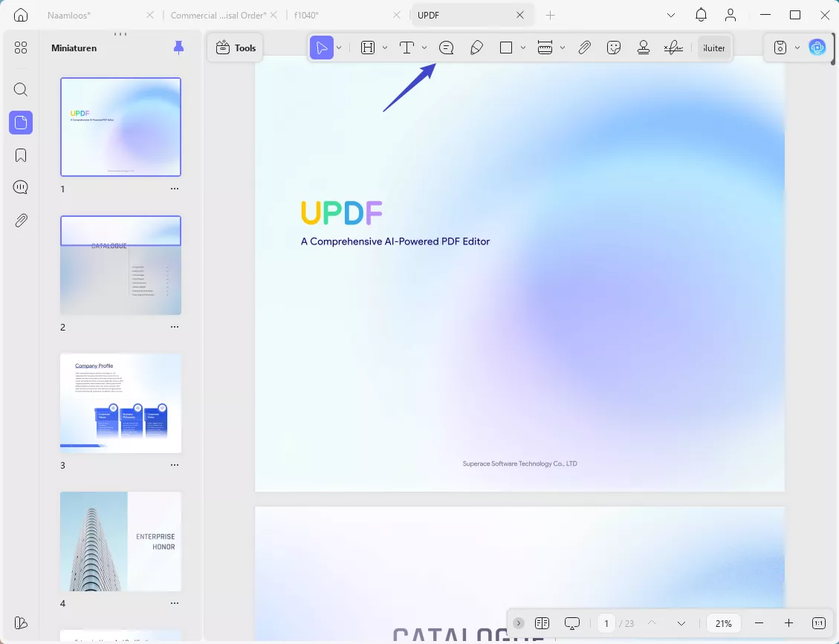This screenshot has height=644, width=839.
Task: Select page 3 Company Profile thumbnail
Action: (x=120, y=403)
